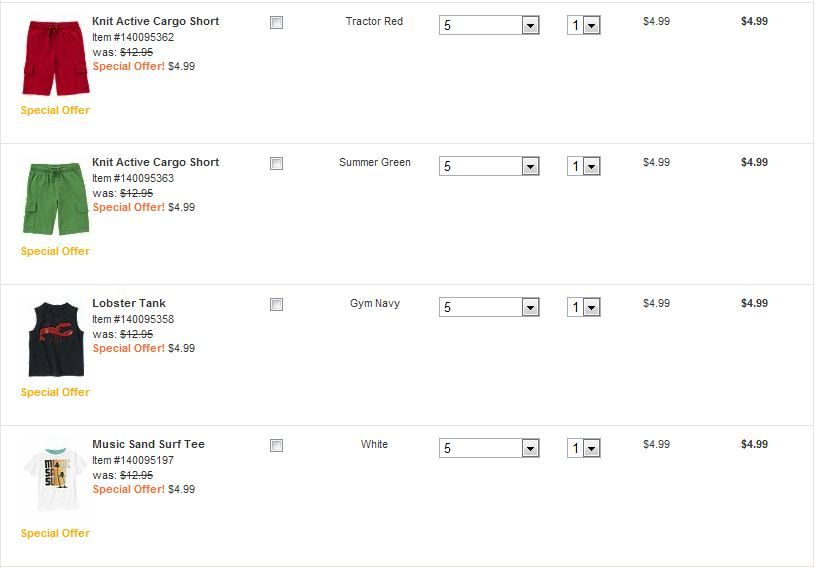The width and height of the screenshot is (816, 568).
Task: Click the Lobster Tank product name link
Action: click(x=129, y=303)
